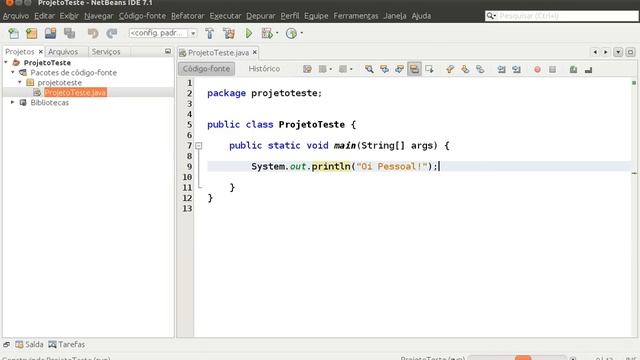Open the Refatorar menu

point(187,16)
